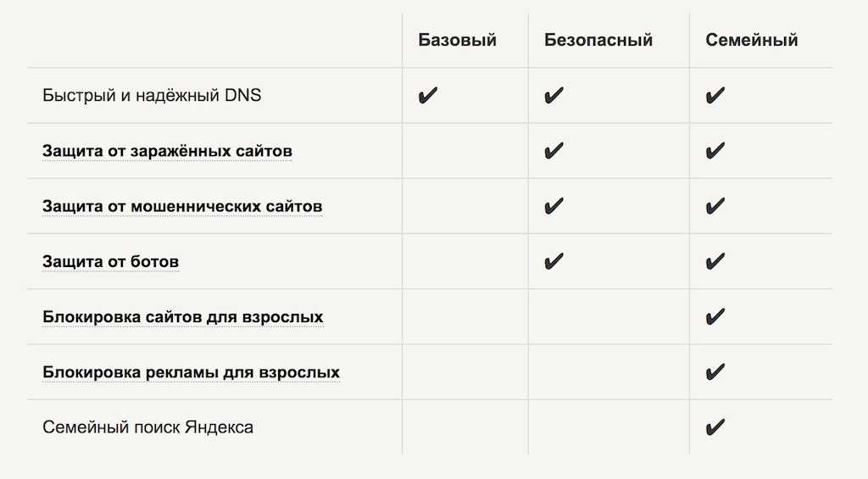Click Семейный checkmark for Блокировка рекламы для взрослых

click(715, 372)
